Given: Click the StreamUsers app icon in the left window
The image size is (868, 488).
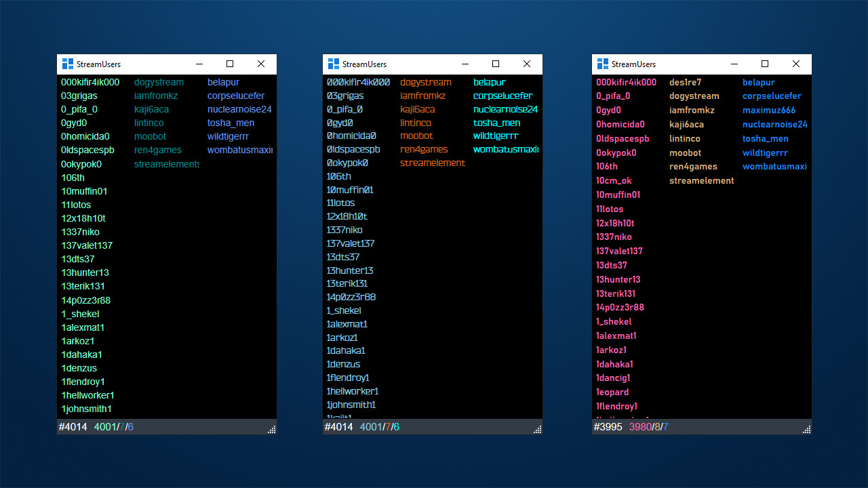Looking at the screenshot, I should 67,64.
